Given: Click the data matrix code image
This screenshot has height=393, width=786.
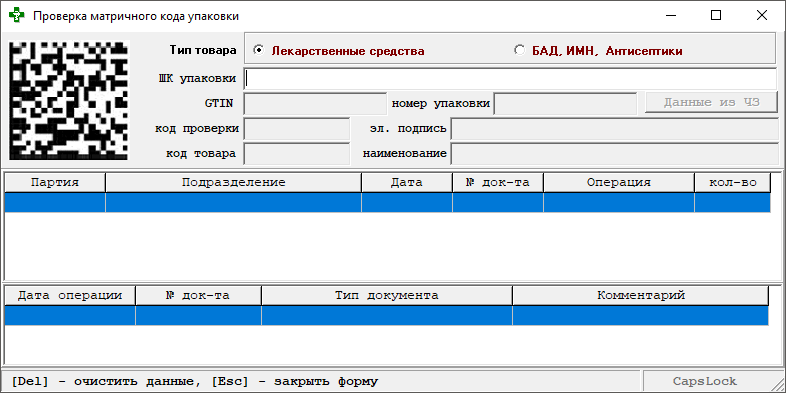Looking at the screenshot, I should (x=69, y=100).
